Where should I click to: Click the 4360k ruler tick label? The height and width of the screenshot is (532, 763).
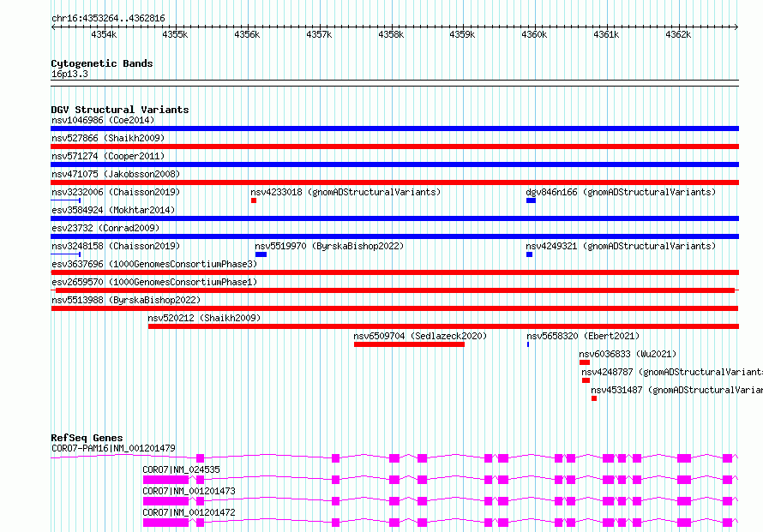click(x=534, y=34)
